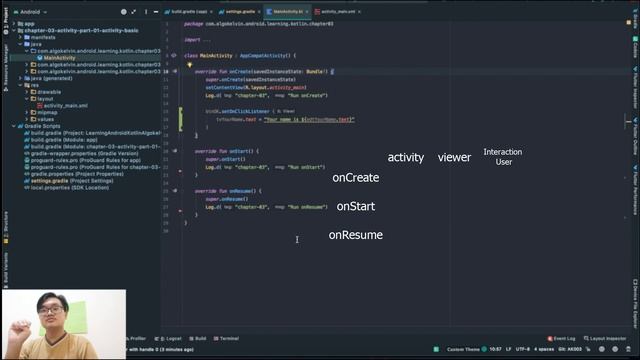Expand the app module node
640x360 pixels.
[x=14, y=24]
